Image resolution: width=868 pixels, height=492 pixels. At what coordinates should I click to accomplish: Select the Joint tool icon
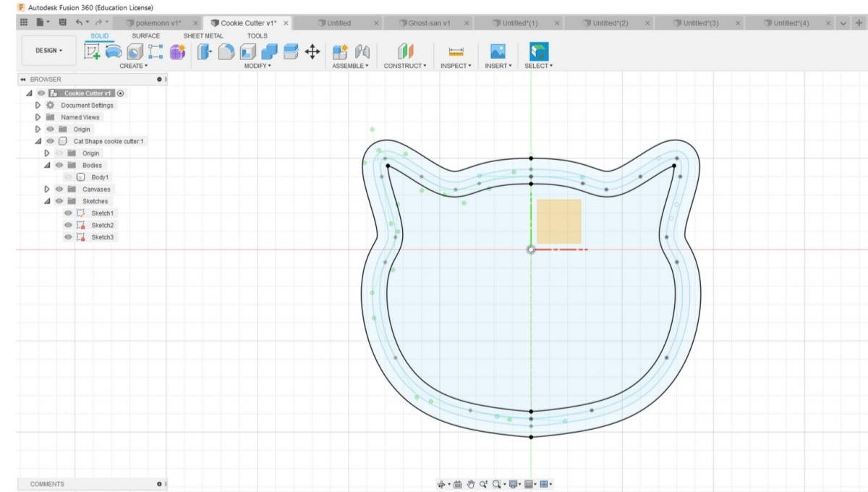click(362, 52)
